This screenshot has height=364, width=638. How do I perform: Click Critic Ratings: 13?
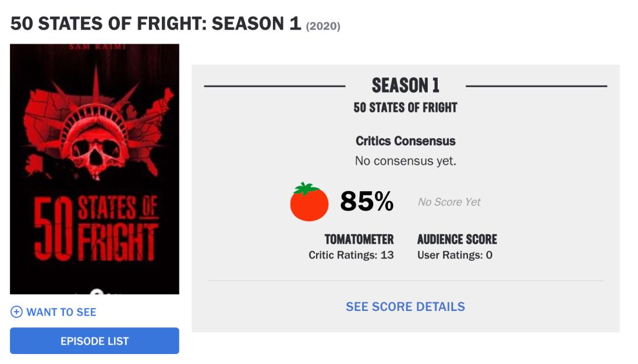pos(351,255)
